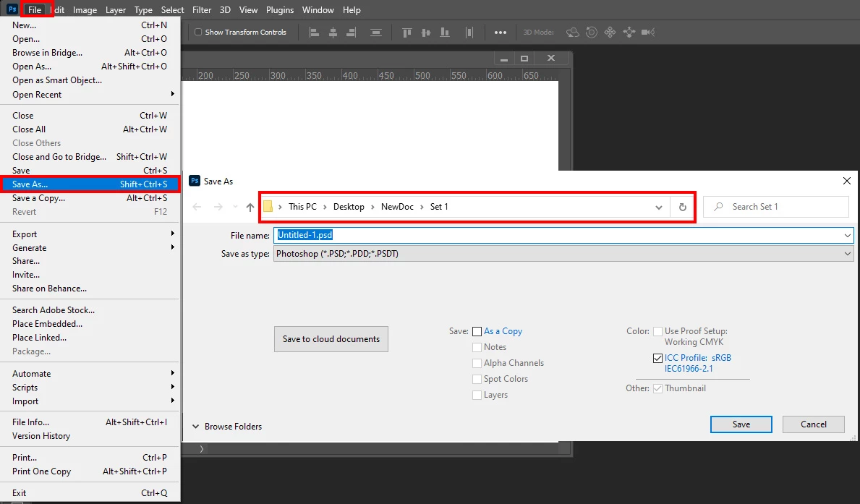The image size is (860, 504).
Task: Align bottom edges icon
Action: (445, 33)
